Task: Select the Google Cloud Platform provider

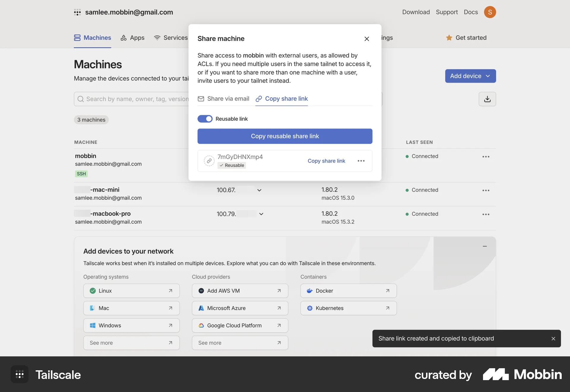Action: pos(240,325)
